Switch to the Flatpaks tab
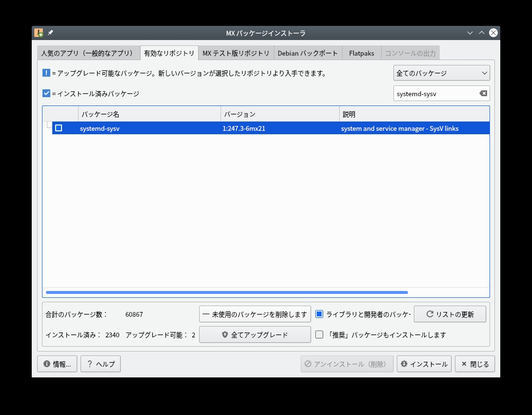Image resolution: width=532 pixels, height=415 pixels. [361, 53]
